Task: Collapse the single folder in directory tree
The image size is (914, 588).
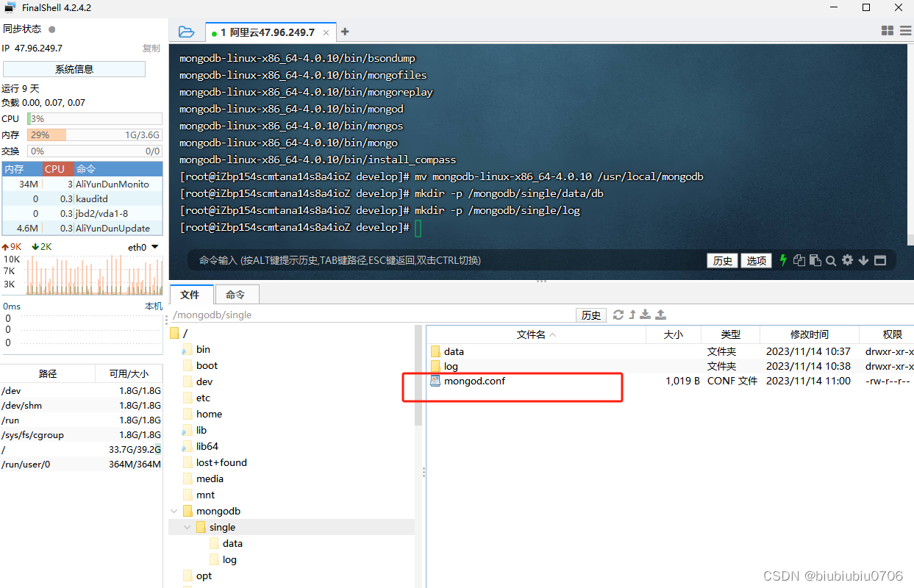Action: 186,527
